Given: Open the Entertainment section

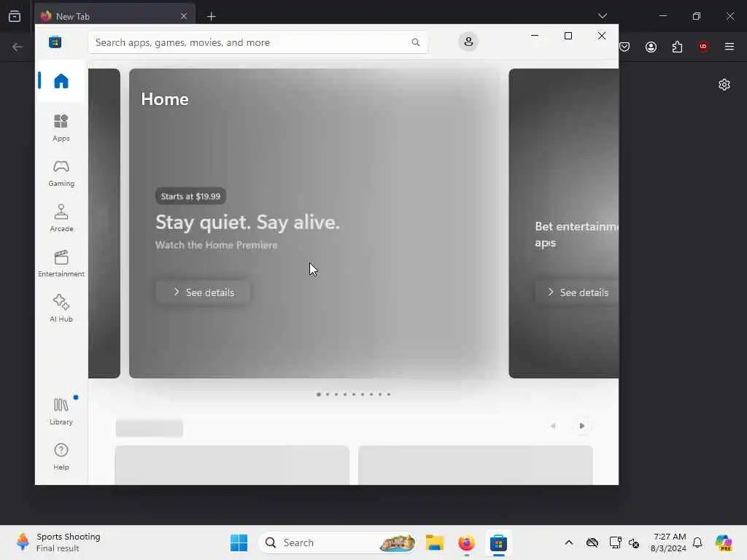Looking at the screenshot, I should pos(61,263).
